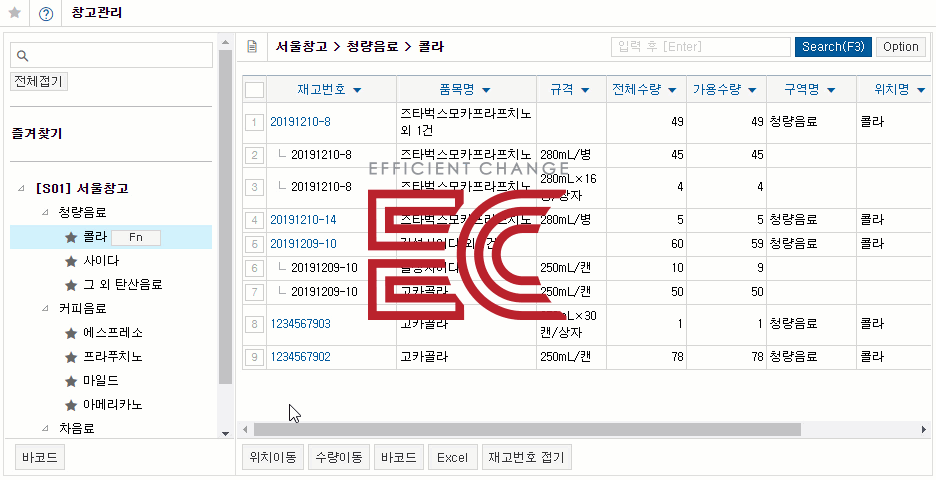Select row 5 checkbox for 20191209-10
936x480 pixels.
[x=254, y=244]
